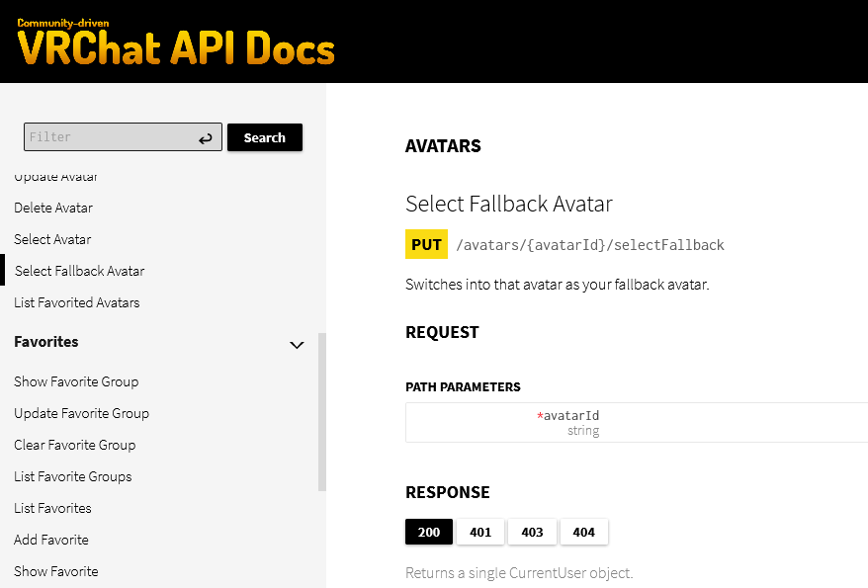Click the enter arrow icon in filter box

206,138
